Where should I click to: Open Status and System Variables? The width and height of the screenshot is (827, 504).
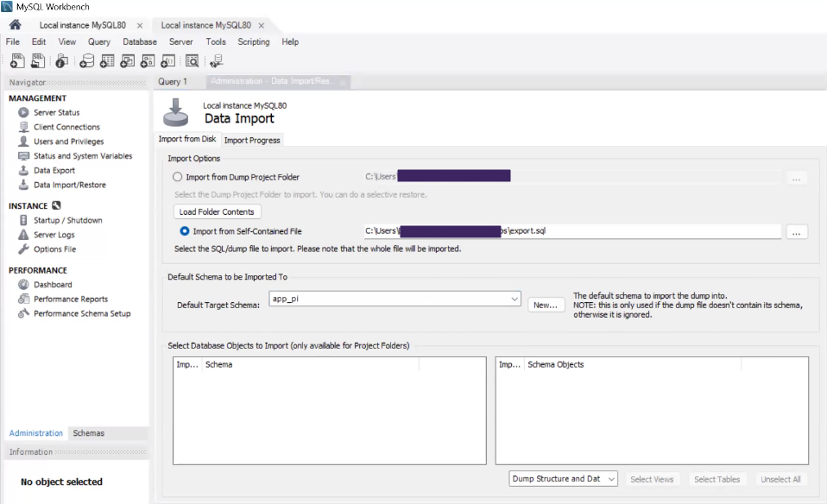pyautogui.click(x=83, y=156)
